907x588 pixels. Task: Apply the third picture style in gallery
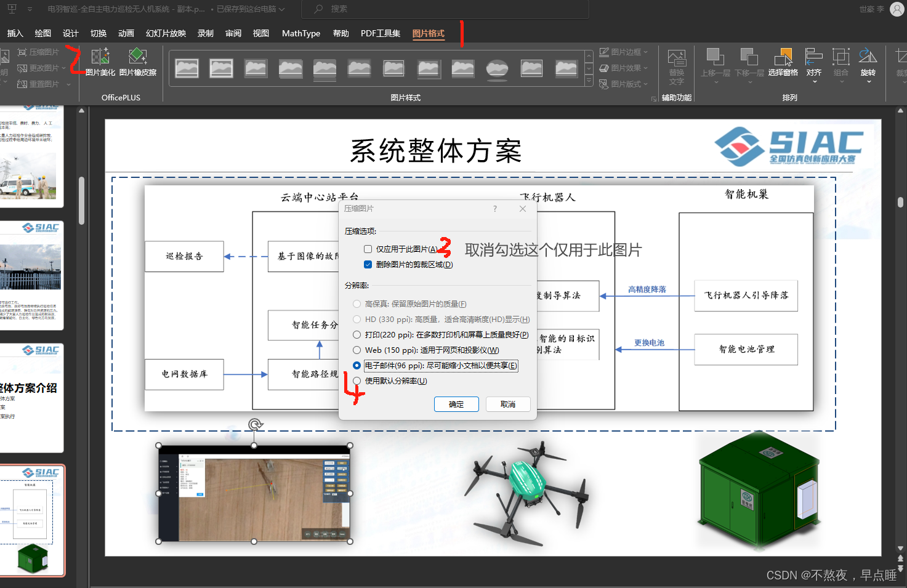pyautogui.click(x=256, y=68)
